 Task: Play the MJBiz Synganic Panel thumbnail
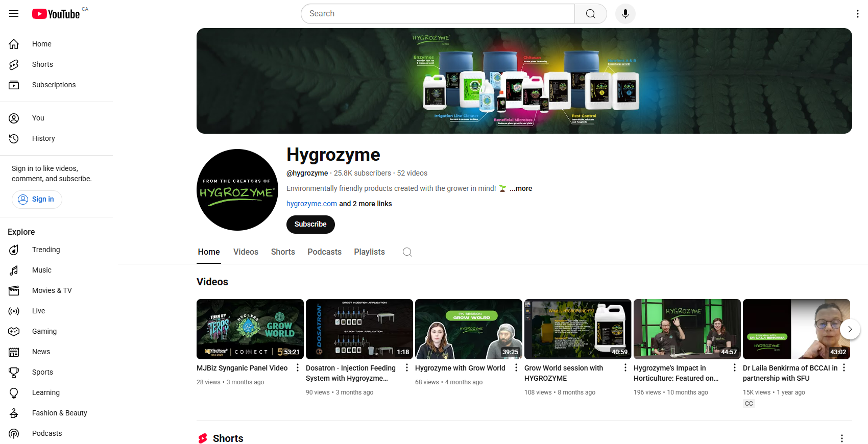tap(250, 329)
